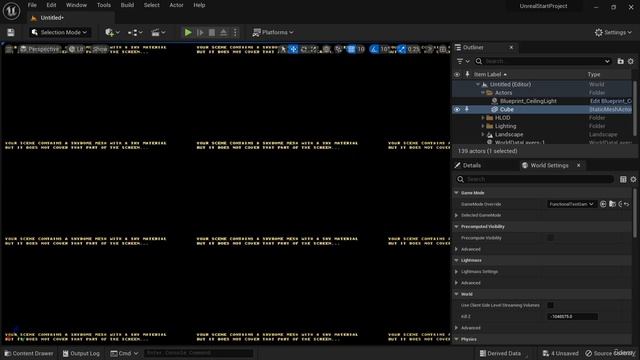Open the Edit menu
Viewport: 640px width, 360px height.
coord(51,5)
